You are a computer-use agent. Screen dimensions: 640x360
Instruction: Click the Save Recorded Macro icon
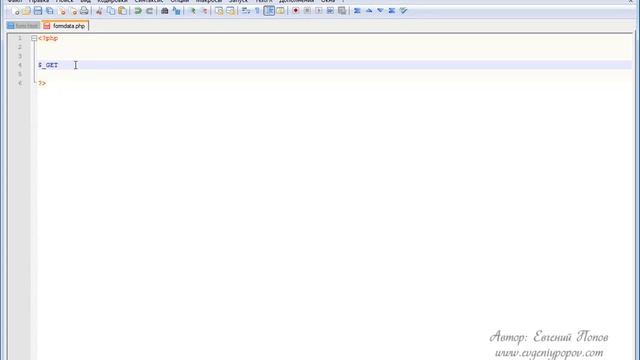point(342,11)
